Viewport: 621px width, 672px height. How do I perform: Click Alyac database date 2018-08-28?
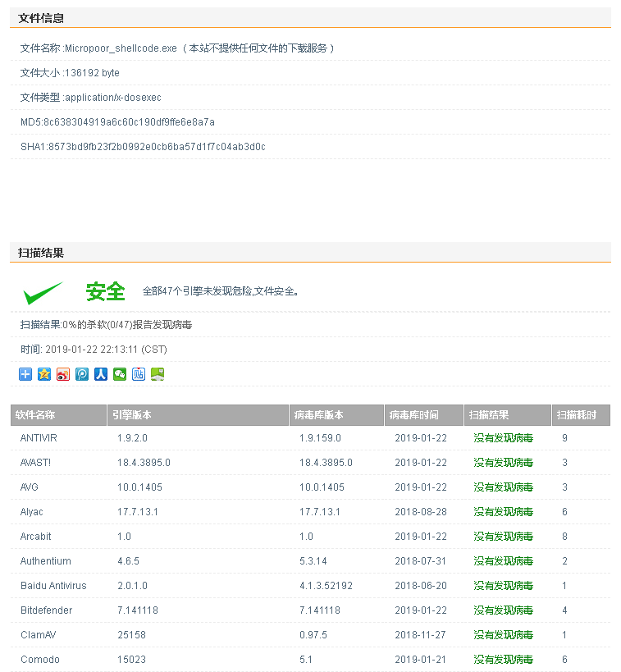coord(421,512)
